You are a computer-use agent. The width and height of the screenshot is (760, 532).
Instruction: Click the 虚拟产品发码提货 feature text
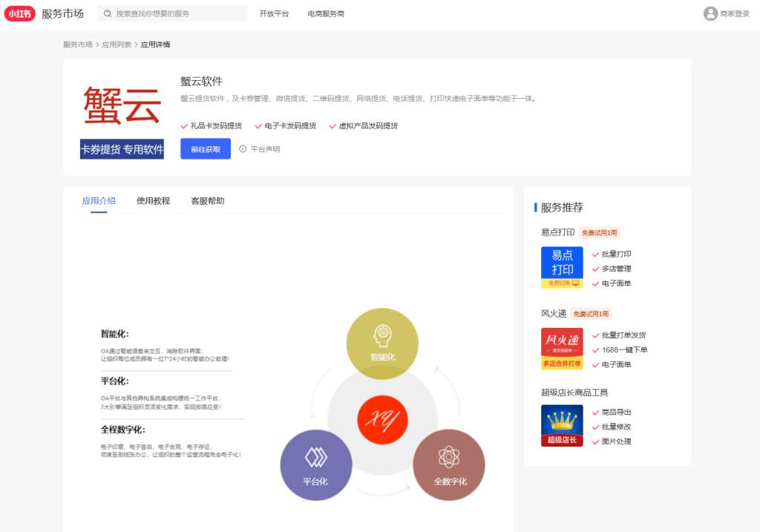[x=368, y=126]
